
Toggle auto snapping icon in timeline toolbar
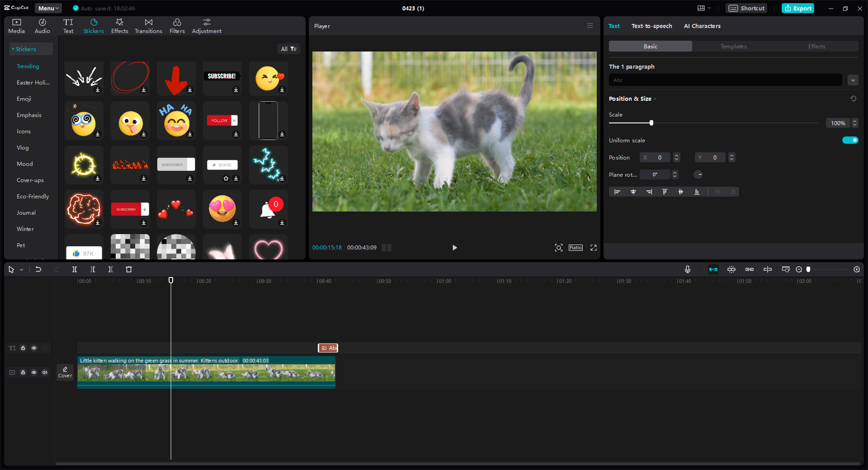pos(731,269)
